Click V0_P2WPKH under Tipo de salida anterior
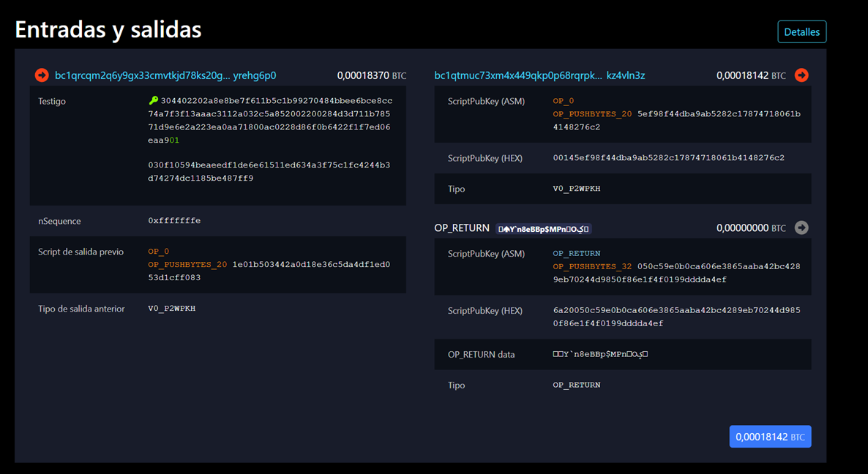 click(x=171, y=309)
